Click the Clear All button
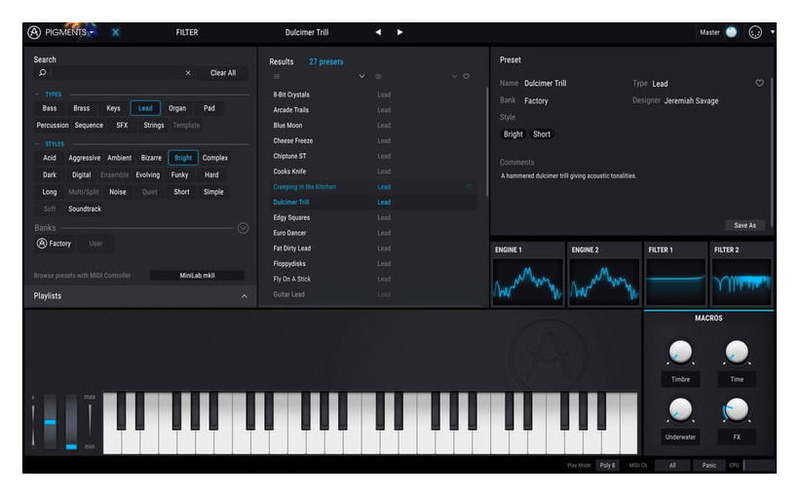The height and width of the screenshot is (496, 799). pyautogui.click(x=223, y=73)
